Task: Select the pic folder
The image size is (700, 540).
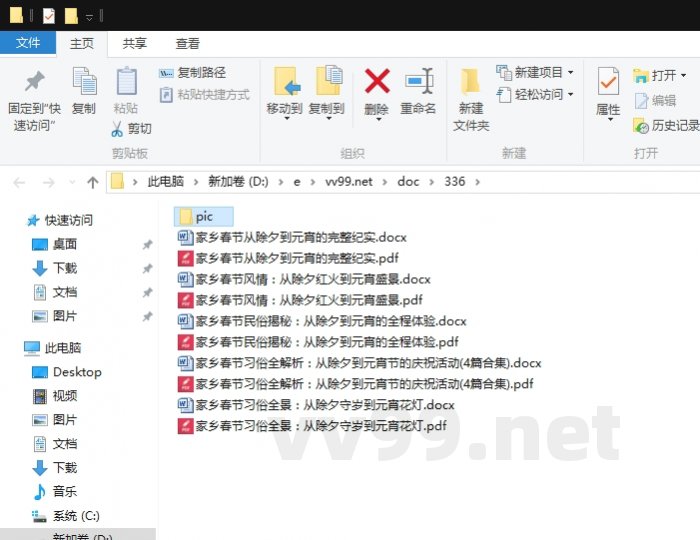Action: click(204, 217)
